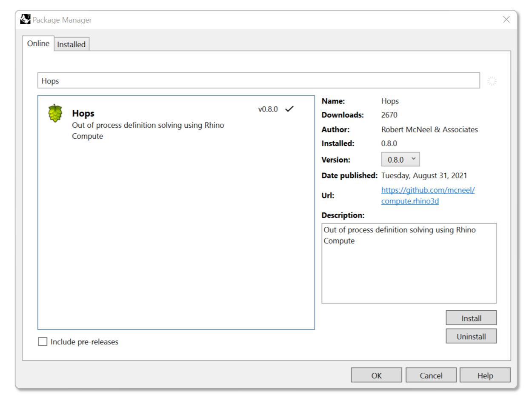The width and height of the screenshot is (532, 398).
Task: Cancel the Package Manager dialog
Action: 431,375
